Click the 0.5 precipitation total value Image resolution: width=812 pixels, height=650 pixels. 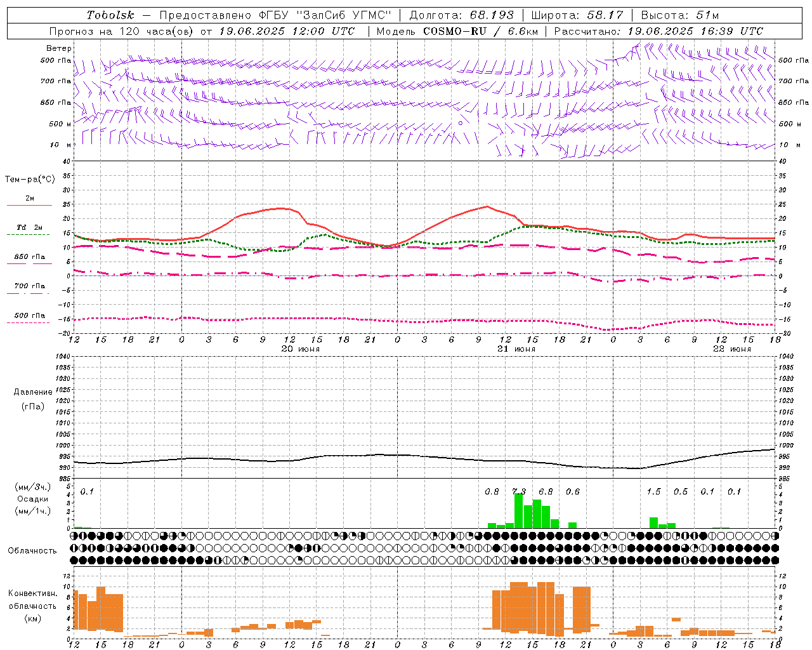(x=681, y=491)
